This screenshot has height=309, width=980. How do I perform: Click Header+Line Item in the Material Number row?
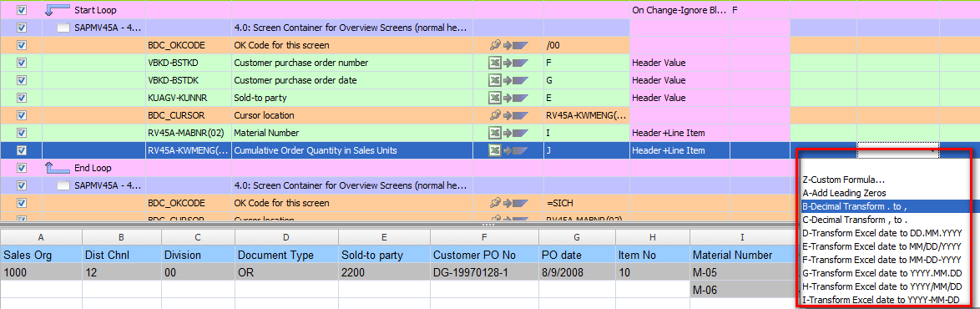668,133
